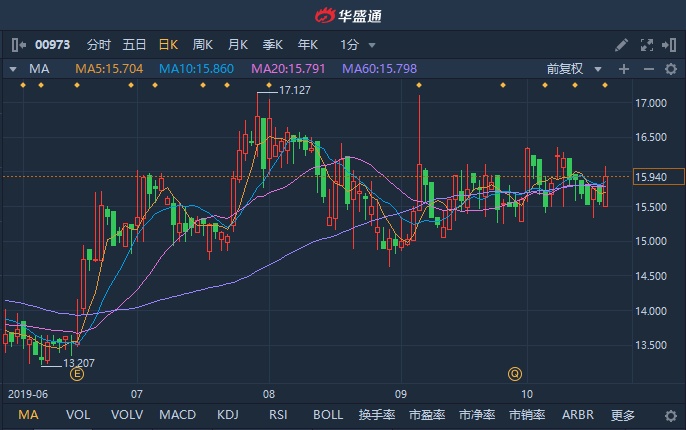
Task: Open indicator tab settings gear at bottom
Action: [671, 415]
